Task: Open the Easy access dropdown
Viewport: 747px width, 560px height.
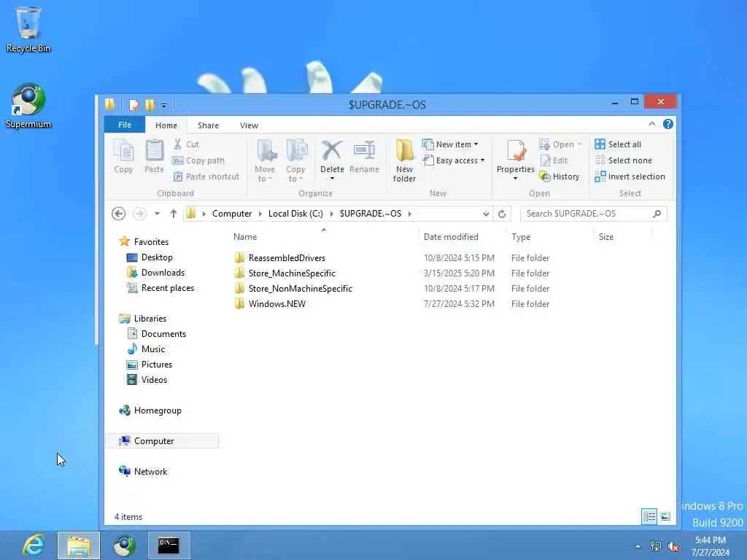Action: coord(454,160)
